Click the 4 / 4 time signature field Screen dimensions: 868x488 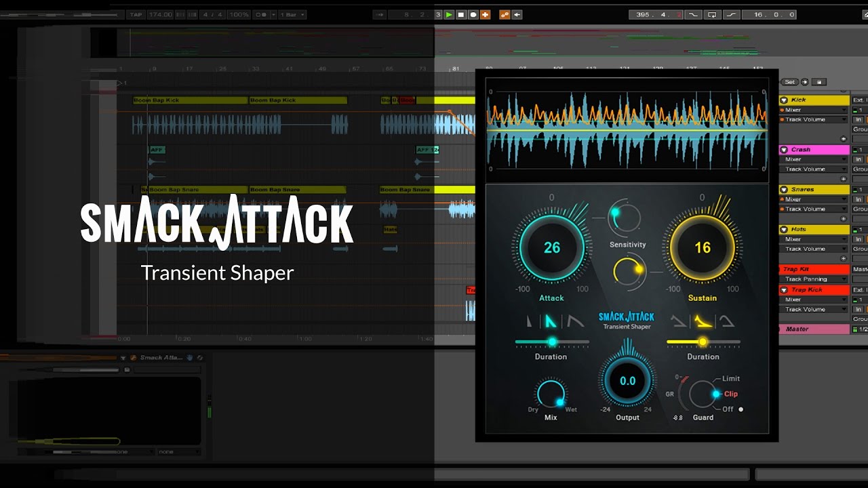coord(212,14)
